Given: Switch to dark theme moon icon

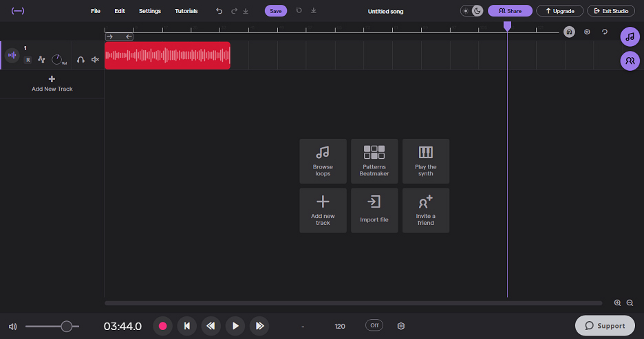Looking at the screenshot, I should [477, 11].
